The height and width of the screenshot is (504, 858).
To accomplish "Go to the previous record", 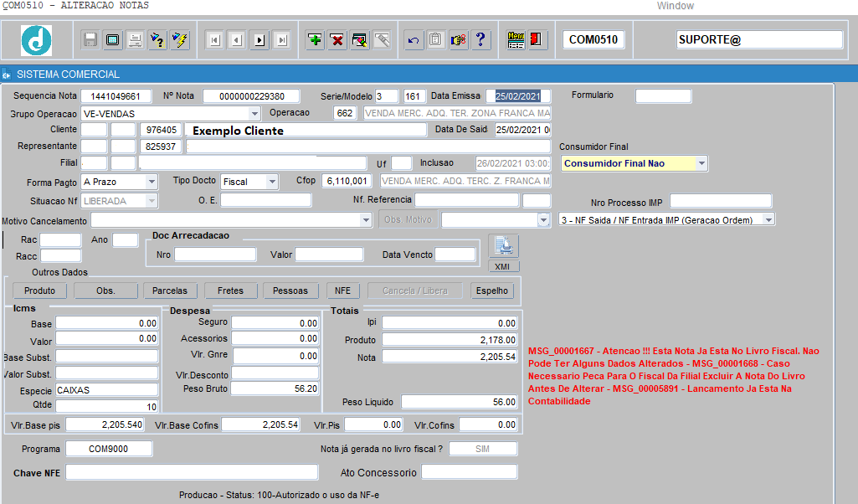I will point(237,40).
